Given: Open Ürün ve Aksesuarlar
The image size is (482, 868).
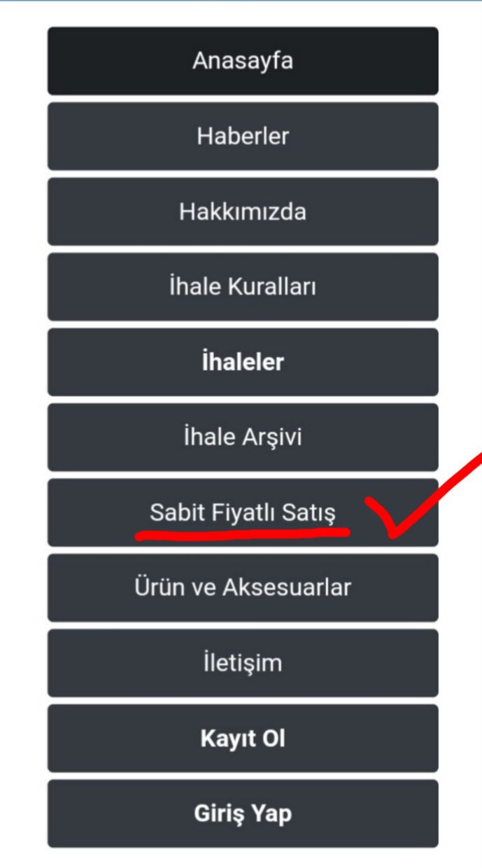Looking at the screenshot, I should (x=243, y=587).
